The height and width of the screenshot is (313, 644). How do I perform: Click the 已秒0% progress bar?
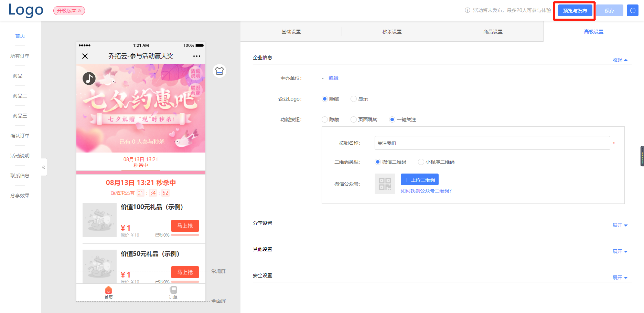(x=185, y=234)
